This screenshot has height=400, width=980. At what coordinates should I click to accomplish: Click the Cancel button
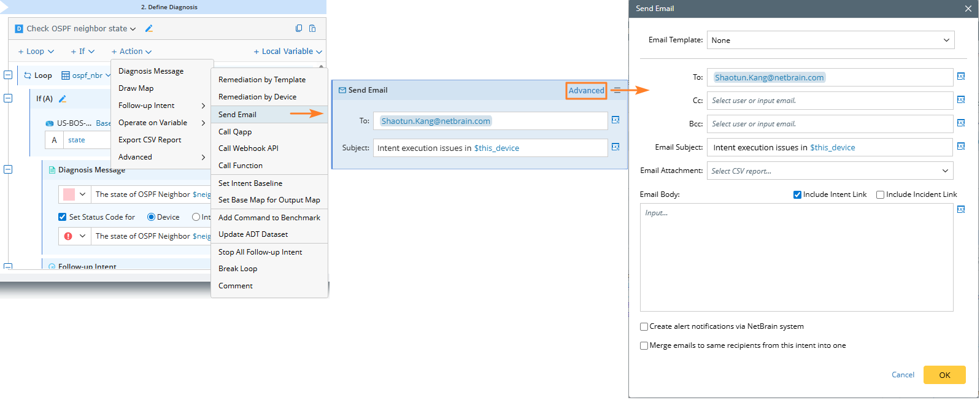(x=903, y=375)
